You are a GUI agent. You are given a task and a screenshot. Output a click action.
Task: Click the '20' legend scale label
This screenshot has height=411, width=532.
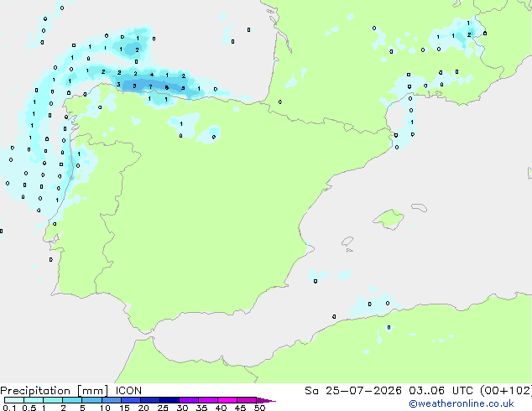tap(143, 408)
